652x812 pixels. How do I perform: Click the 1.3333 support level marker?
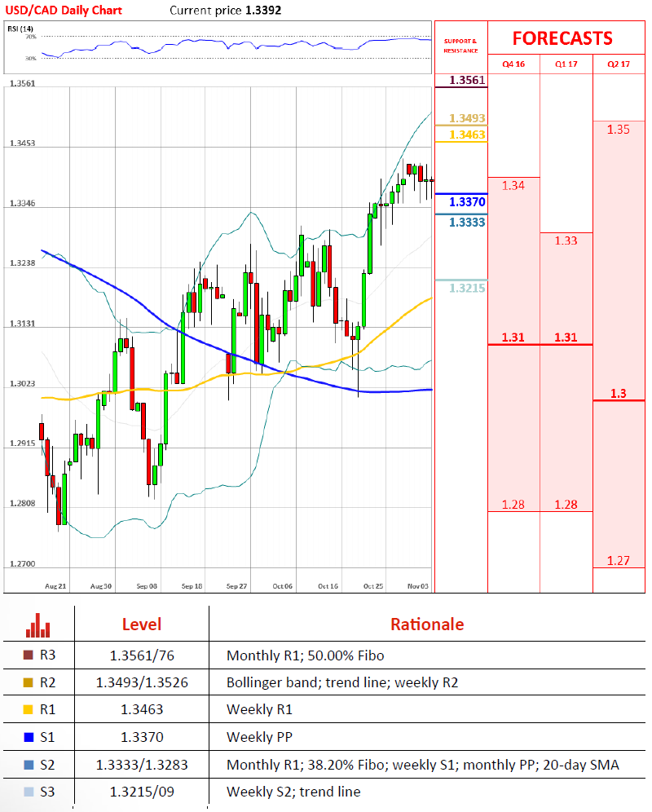coord(467,223)
